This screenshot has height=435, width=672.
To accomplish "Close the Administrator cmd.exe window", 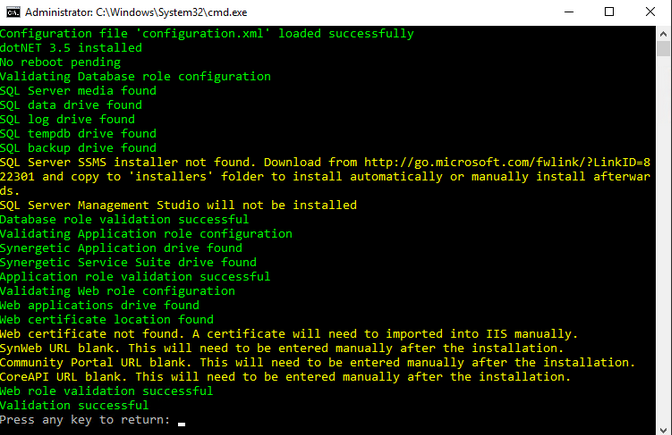I will tap(650, 12).
